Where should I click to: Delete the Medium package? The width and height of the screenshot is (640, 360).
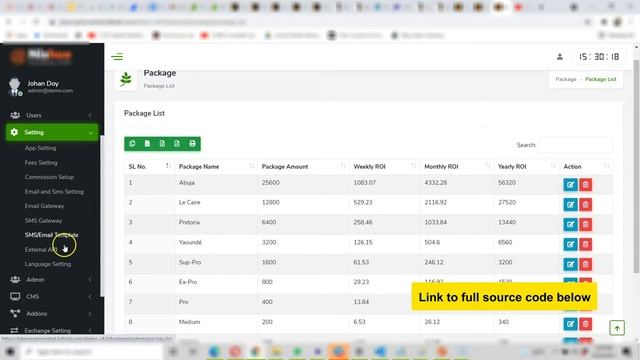585,324
